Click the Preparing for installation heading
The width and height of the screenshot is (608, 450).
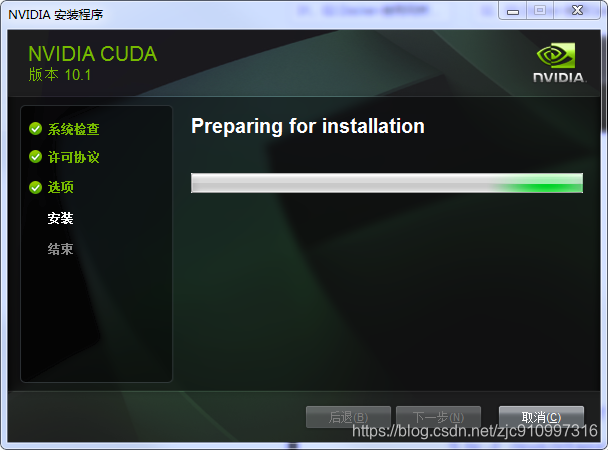pyautogui.click(x=308, y=126)
